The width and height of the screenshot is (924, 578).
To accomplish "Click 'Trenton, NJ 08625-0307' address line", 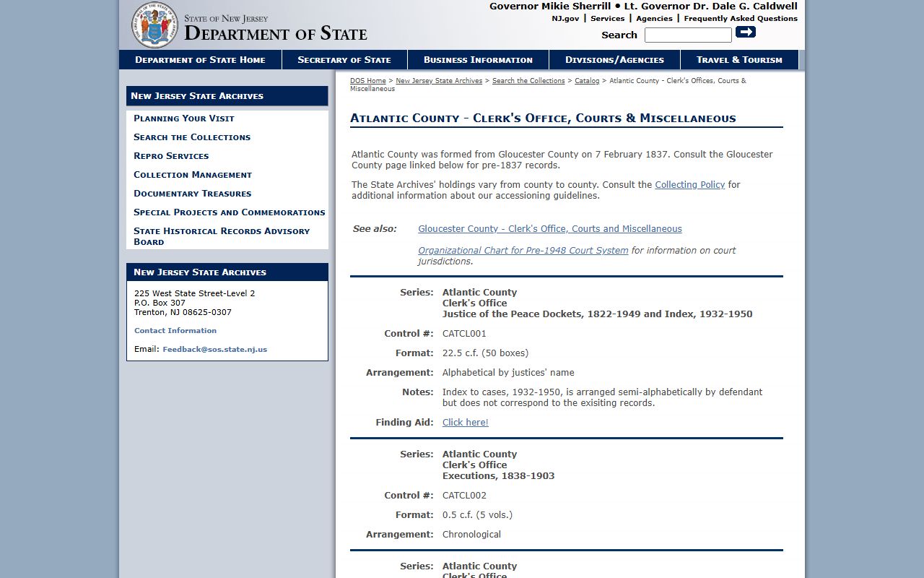I will pyautogui.click(x=183, y=312).
